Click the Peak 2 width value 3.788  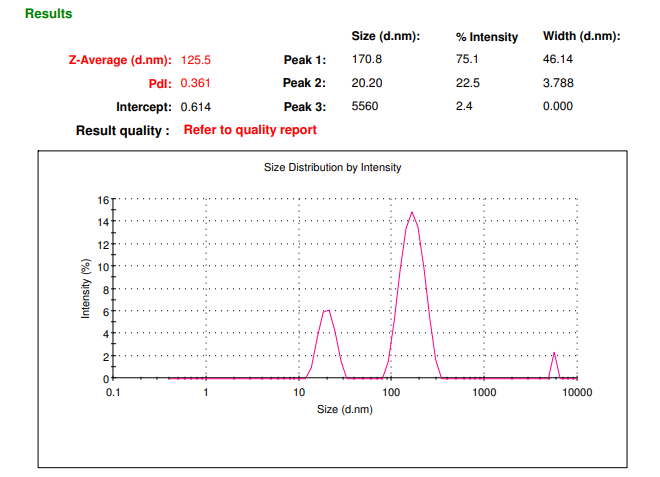click(x=557, y=83)
